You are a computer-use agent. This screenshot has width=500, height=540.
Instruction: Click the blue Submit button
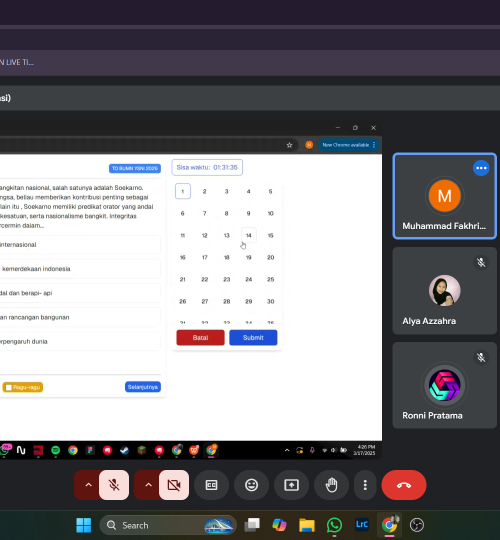pos(253,338)
